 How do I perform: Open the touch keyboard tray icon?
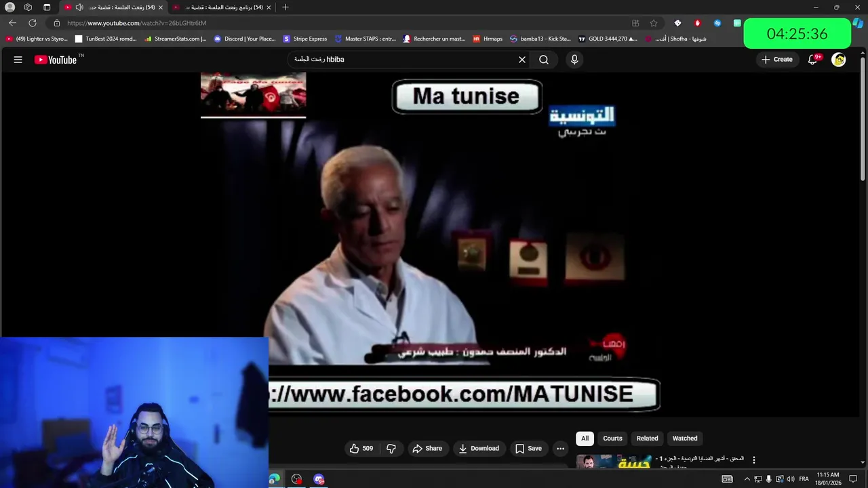click(x=727, y=479)
